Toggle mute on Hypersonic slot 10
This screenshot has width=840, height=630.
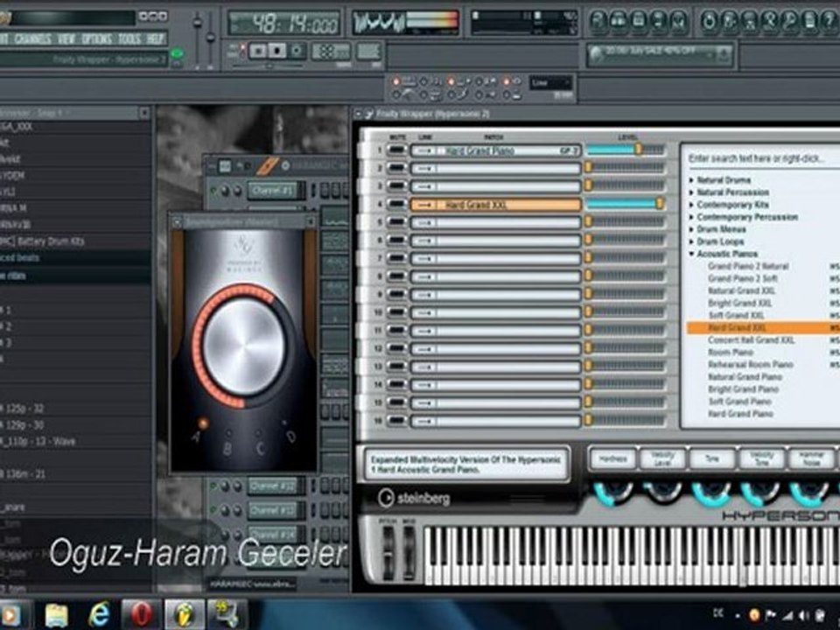tap(396, 312)
